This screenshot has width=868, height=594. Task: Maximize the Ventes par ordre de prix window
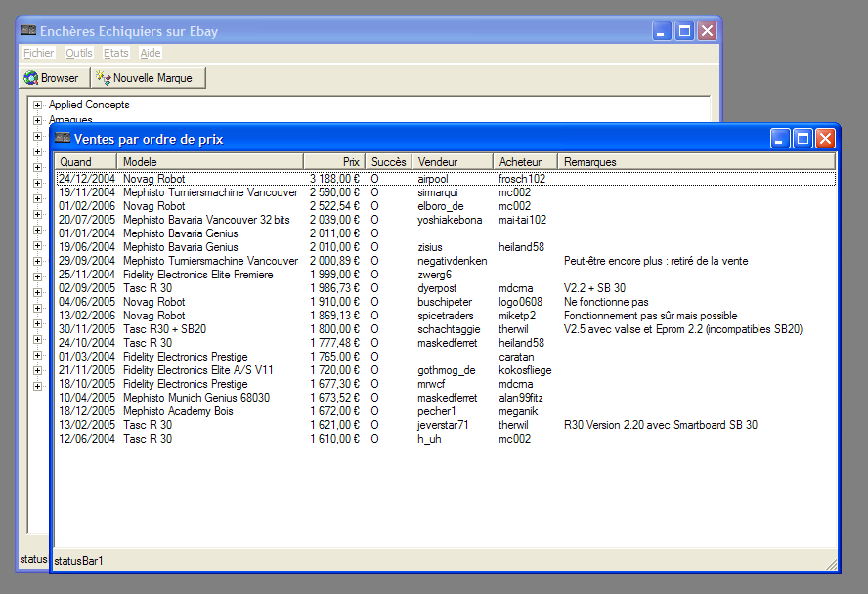(x=803, y=139)
